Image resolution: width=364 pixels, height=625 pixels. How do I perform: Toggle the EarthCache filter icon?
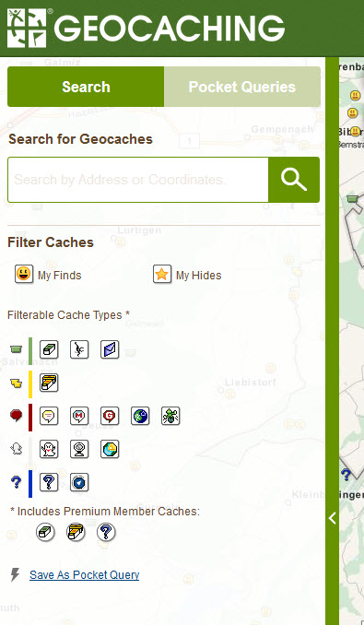(x=110, y=449)
